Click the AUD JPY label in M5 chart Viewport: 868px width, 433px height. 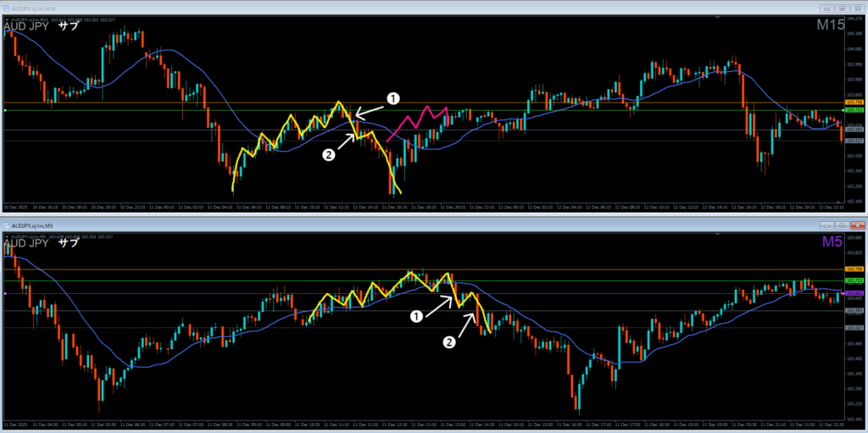26,243
